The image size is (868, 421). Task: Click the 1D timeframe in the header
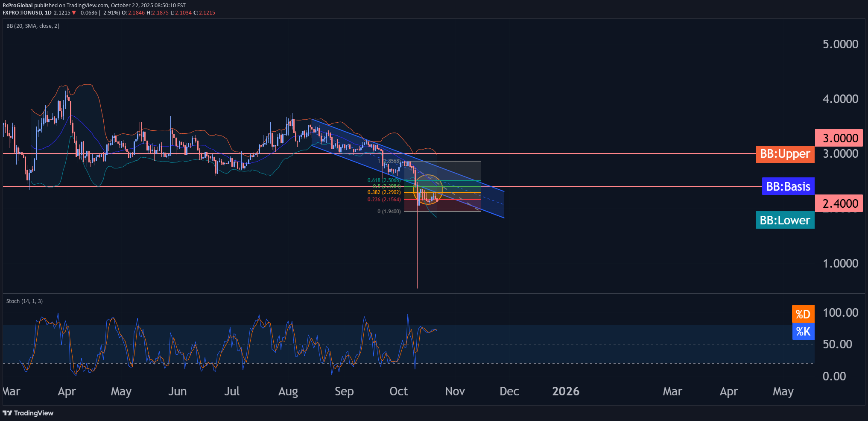[48, 13]
